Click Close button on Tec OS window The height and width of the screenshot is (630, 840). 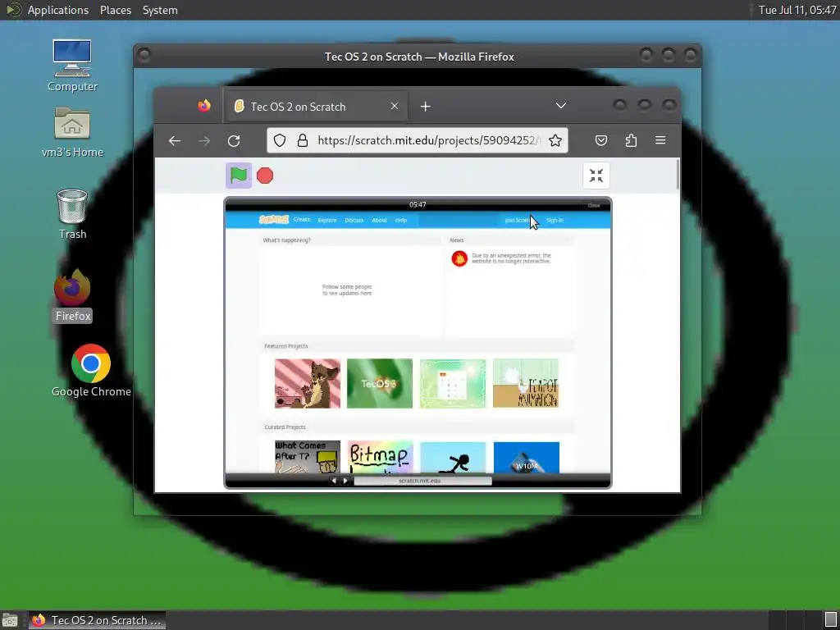click(x=594, y=205)
